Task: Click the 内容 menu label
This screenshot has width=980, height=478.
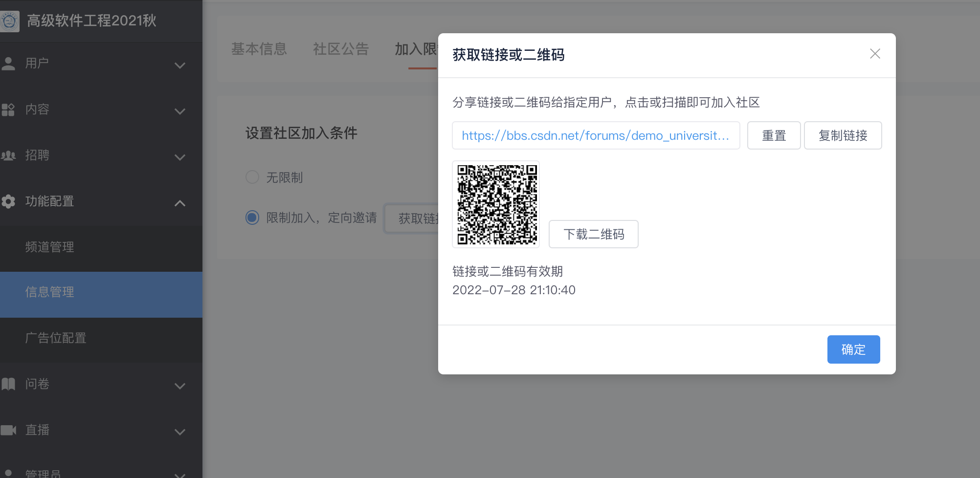Action: point(37,109)
